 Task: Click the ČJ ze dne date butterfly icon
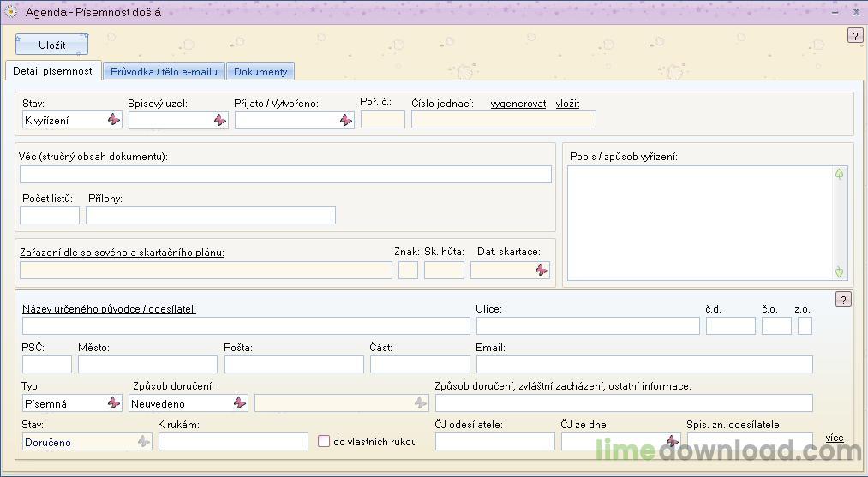point(673,441)
